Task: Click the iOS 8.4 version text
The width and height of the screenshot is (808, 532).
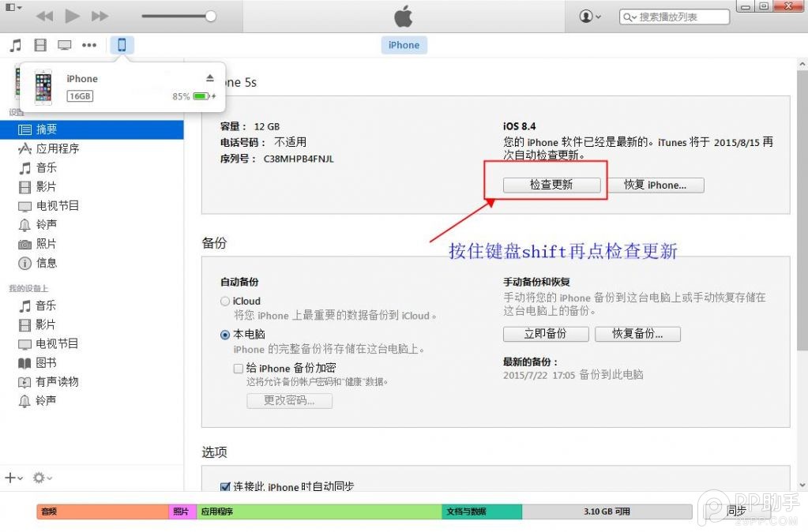Action: [520, 126]
